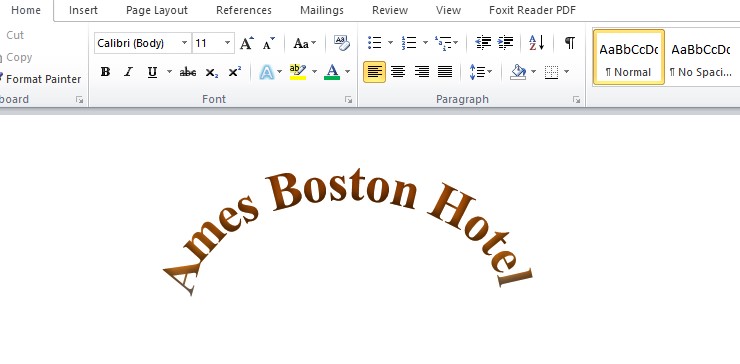The image size is (740, 364).
Task: Open the Clipboard pane launcher
Action: coord(79,100)
